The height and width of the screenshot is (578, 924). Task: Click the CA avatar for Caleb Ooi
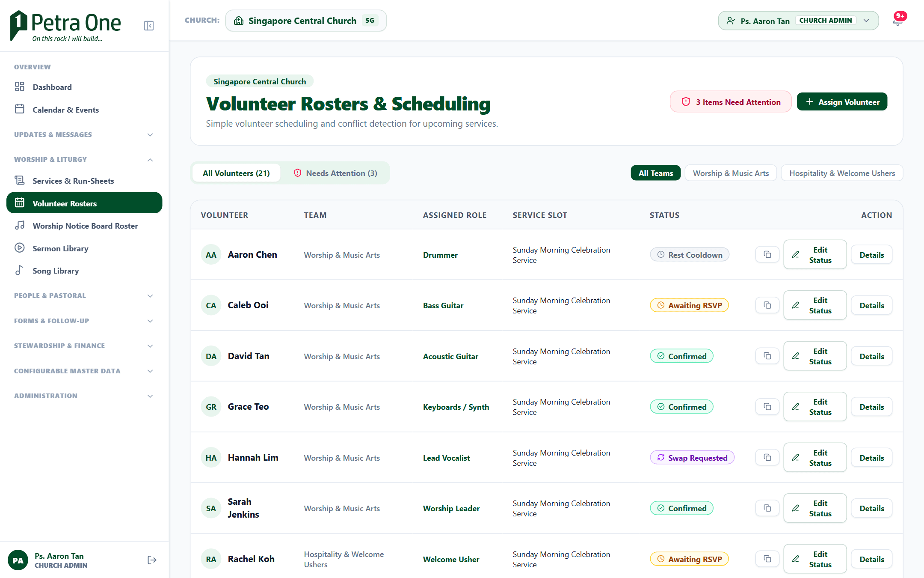(x=211, y=305)
